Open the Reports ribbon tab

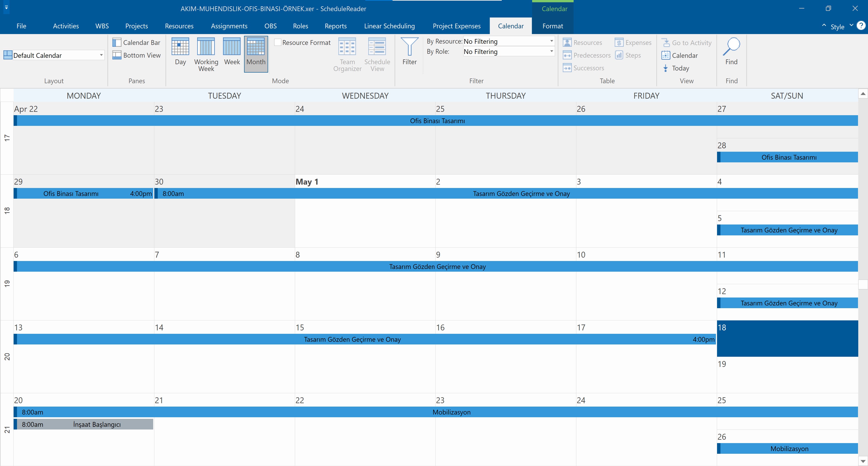tap(335, 26)
